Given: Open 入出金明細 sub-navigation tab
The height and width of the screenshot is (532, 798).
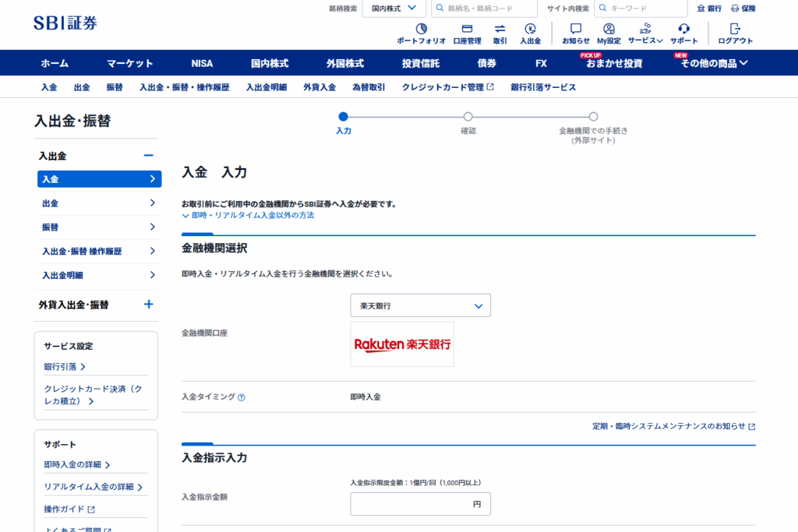Looking at the screenshot, I should tap(267, 87).
